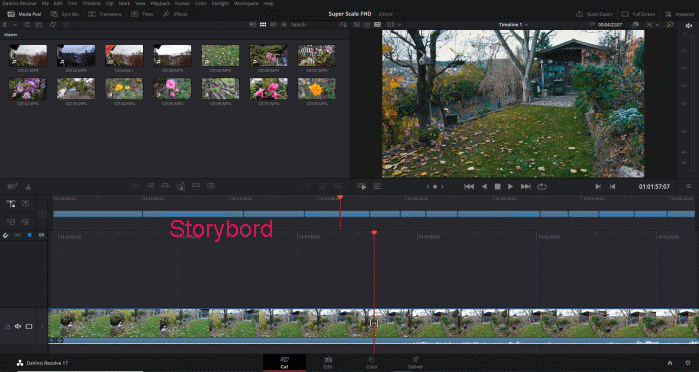Toggle the audio meter speaker icon
This screenshot has width=699, height=372.
[x=688, y=25]
